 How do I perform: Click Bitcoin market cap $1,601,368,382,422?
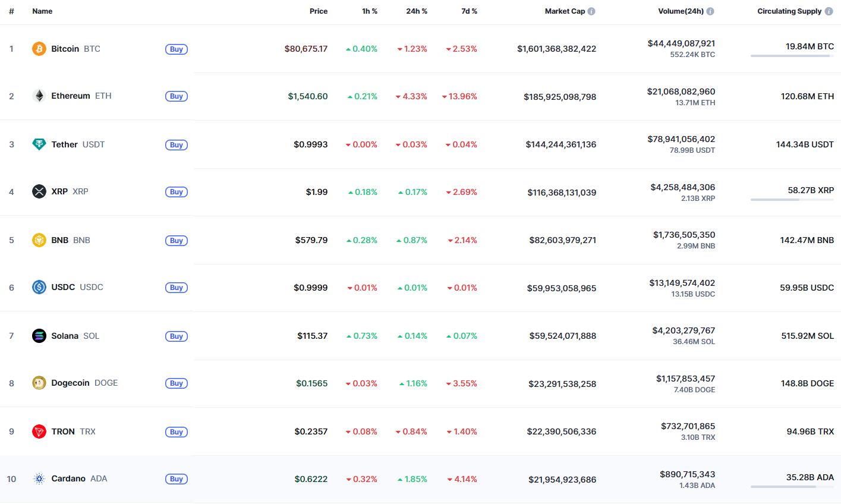click(x=556, y=49)
